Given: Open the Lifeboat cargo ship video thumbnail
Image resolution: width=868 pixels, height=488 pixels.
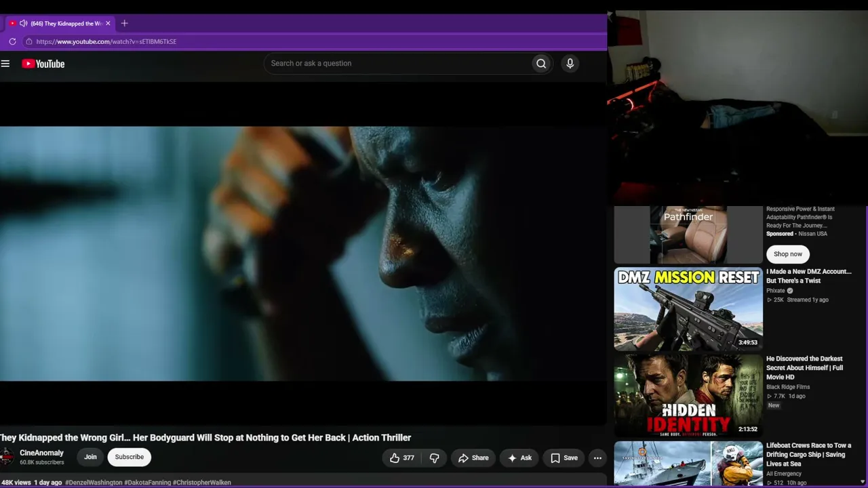Looking at the screenshot, I should (x=688, y=464).
